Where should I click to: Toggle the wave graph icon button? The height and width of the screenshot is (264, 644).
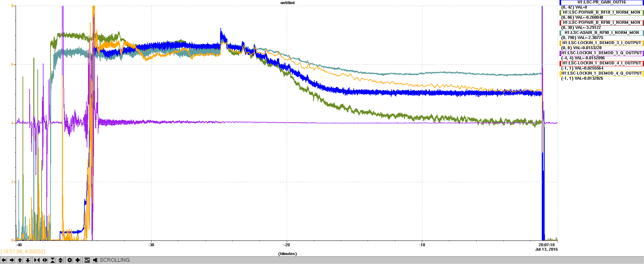(87, 260)
